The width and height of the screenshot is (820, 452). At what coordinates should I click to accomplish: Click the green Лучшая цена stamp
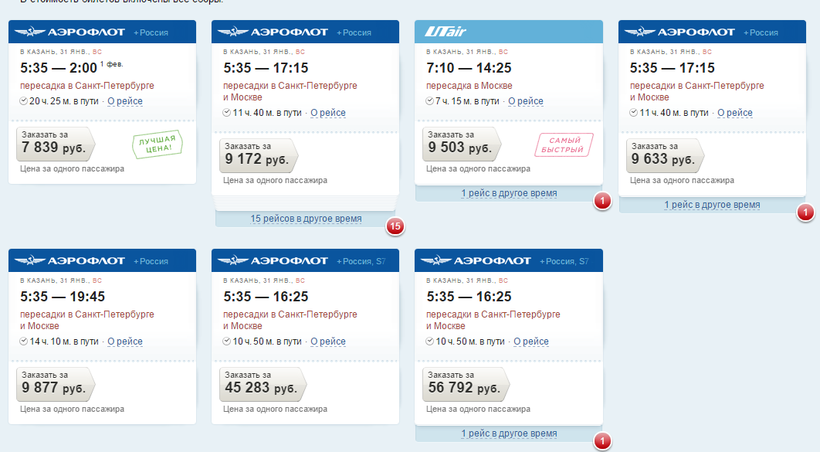tap(157, 144)
